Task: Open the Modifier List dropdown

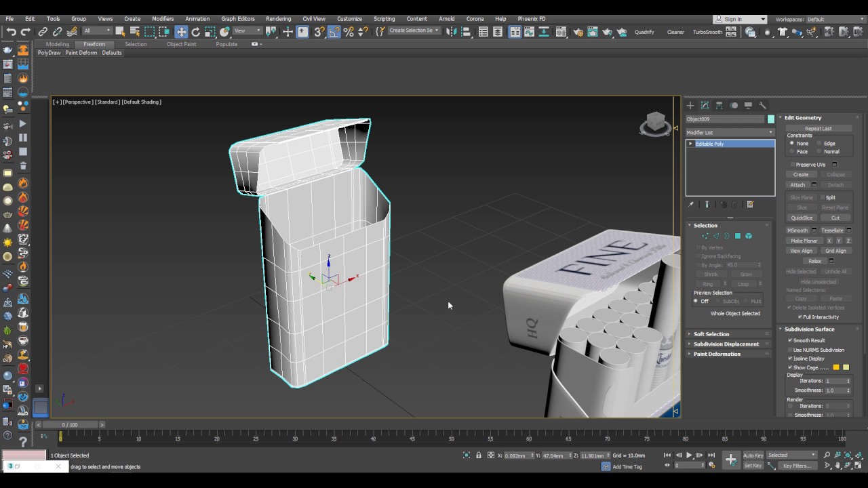Action: tap(730, 133)
